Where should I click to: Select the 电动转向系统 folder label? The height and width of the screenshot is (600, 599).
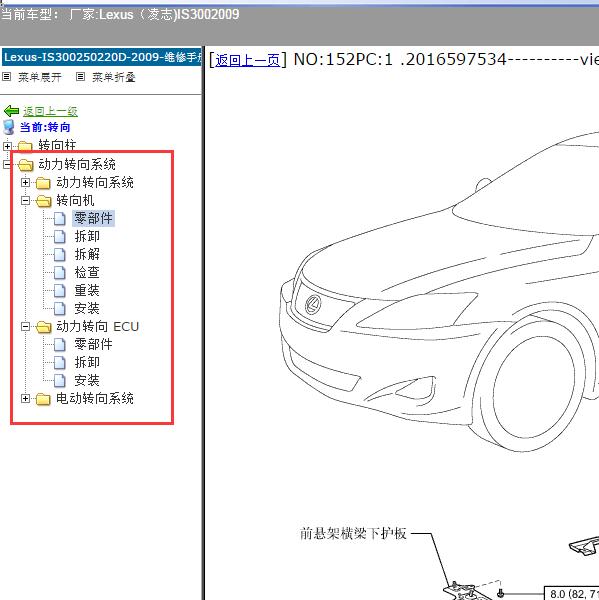[95, 398]
